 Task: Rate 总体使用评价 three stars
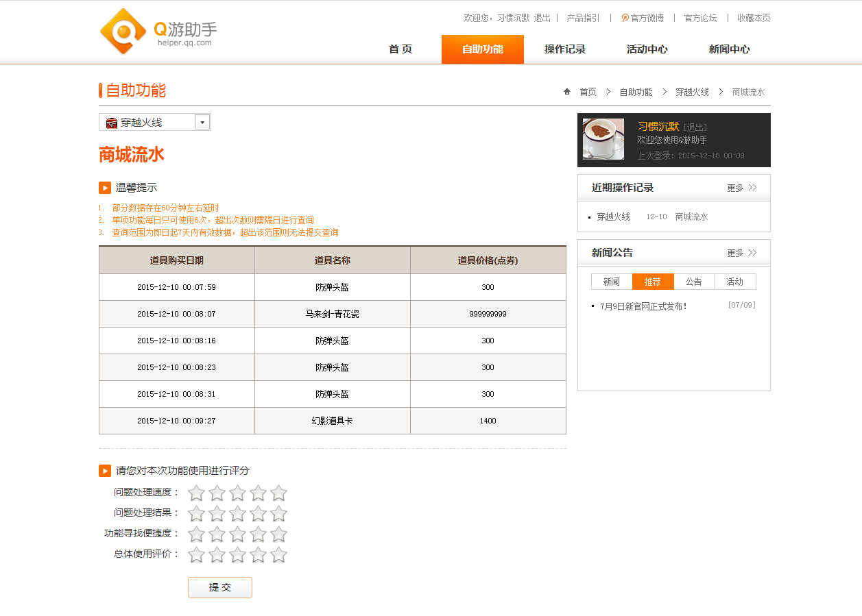[x=238, y=554]
